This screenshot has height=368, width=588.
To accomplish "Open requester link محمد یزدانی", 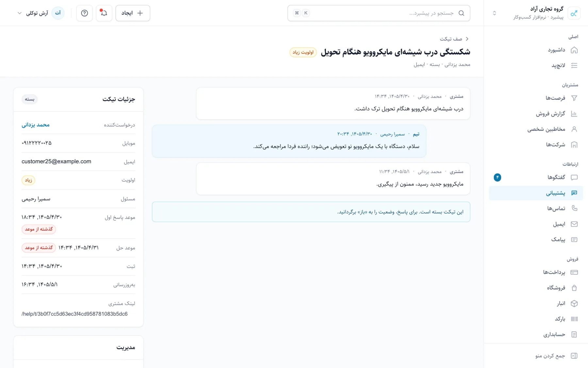I will pos(36,125).
